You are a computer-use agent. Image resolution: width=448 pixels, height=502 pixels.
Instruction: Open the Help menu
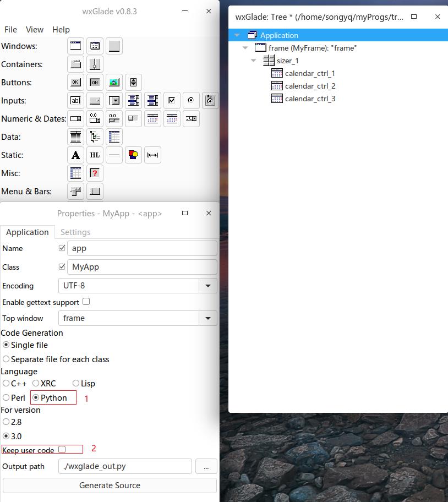61,30
